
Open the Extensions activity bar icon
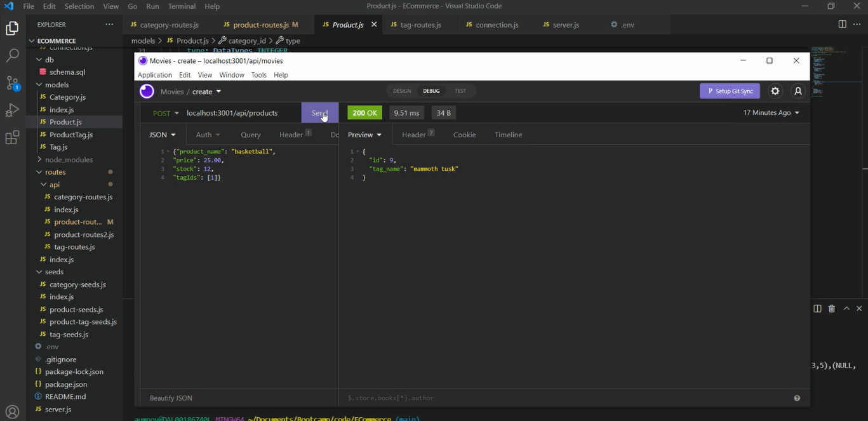[12, 138]
